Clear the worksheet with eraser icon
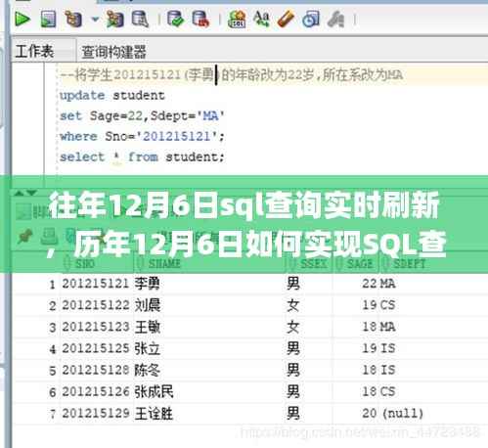The height and width of the screenshot is (448, 488). 286,19
